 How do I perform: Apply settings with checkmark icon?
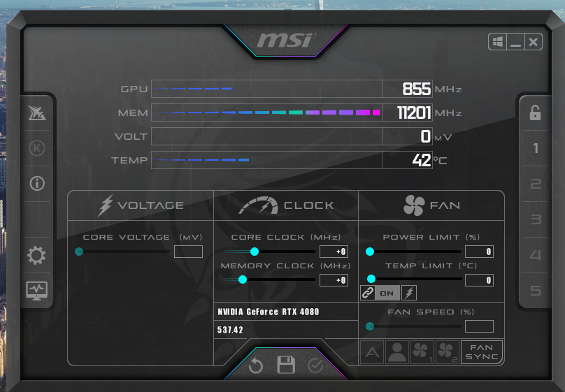pyautogui.click(x=315, y=365)
